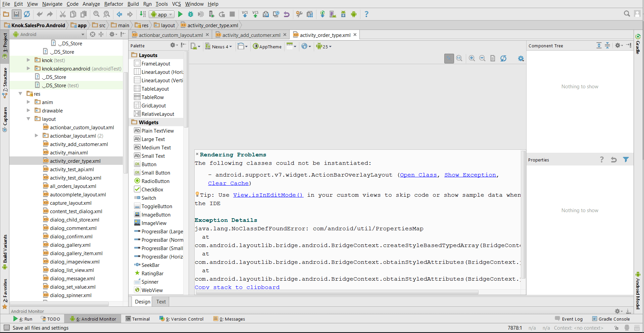Image resolution: width=644 pixels, height=333 pixels.
Task: Open the Android SDK Manager icon
Action: (x=343, y=14)
